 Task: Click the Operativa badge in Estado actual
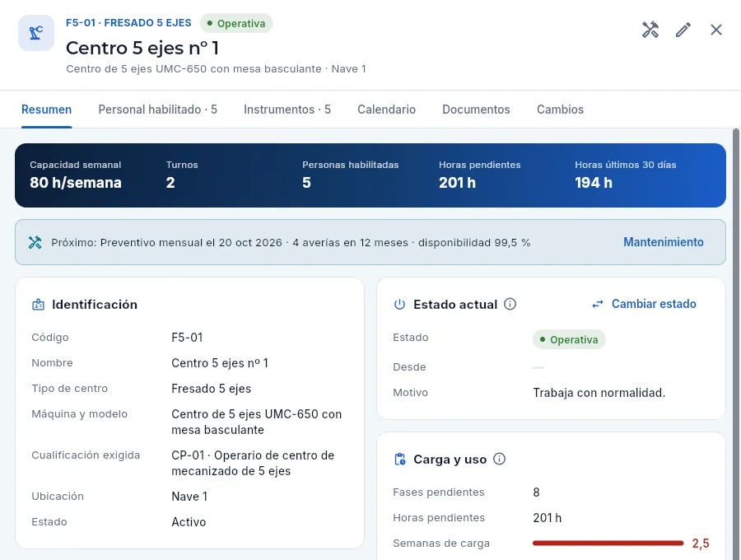[569, 339]
